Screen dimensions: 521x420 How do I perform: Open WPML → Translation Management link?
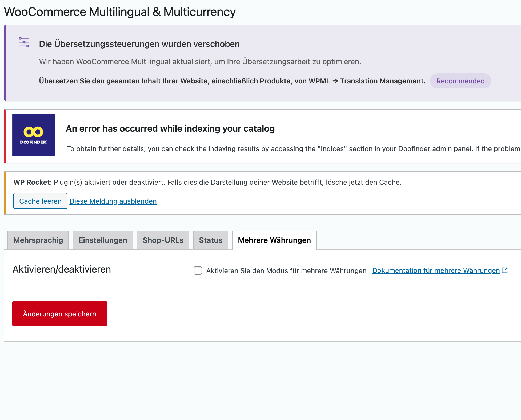coord(366,81)
